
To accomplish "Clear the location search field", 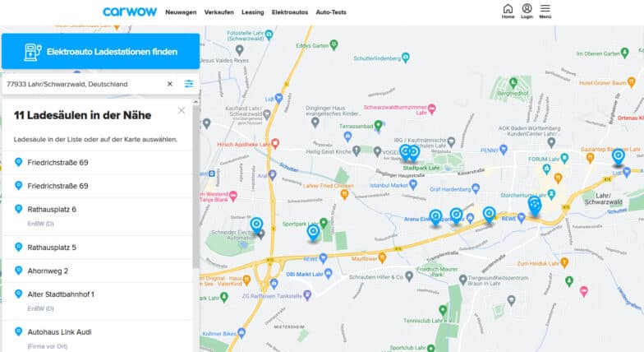I will [x=169, y=84].
